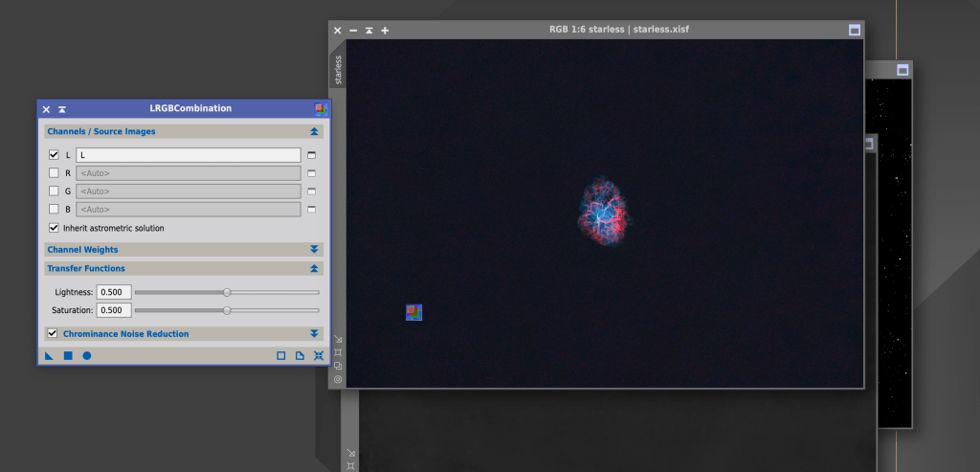The height and width of the screenshot is (472, 980).
Task: Select the starless view tab
Action: pyautogui.click(x=338, y=70)
